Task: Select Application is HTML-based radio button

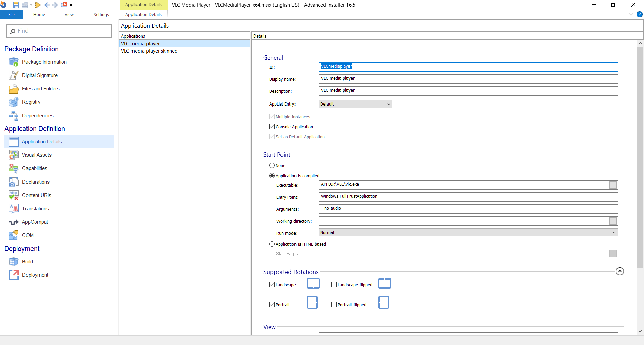Action: click(x=272, y=244)
